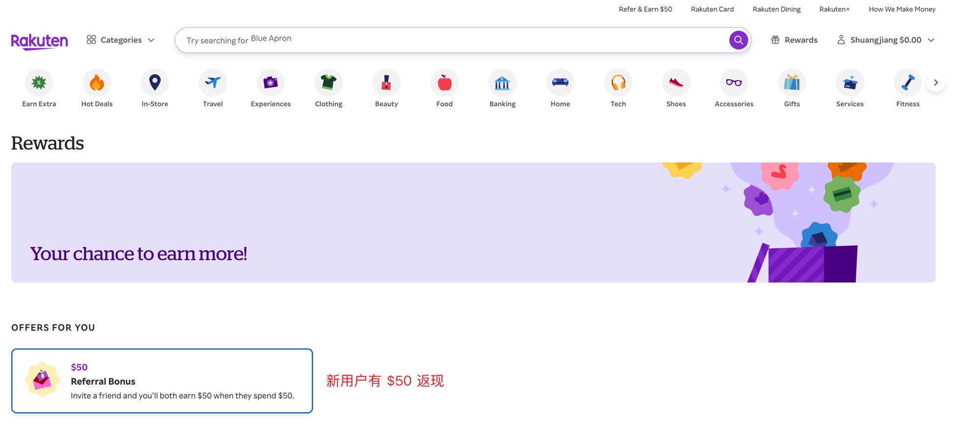Browse the Clothing shirt icon
Image resolution: width=980 pixels, height=445 pixels.
click(329, 83)
